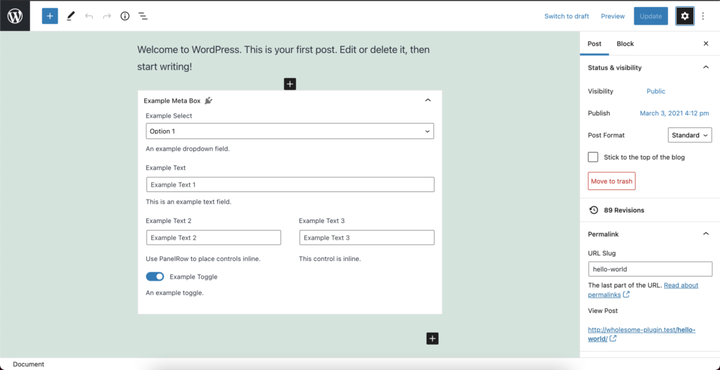Screen dimensions: 720x370
Task: Toggle the settings sidebar with the gear icon
Action: [x=685, y=16]
